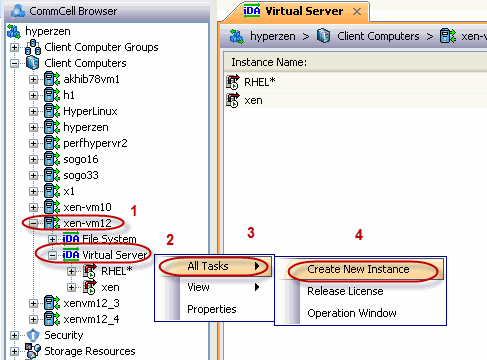This screenshot has height=360, width=487.
Task: Click hyperzen in the breadcrumb path
Action: (x=273, y=36)
